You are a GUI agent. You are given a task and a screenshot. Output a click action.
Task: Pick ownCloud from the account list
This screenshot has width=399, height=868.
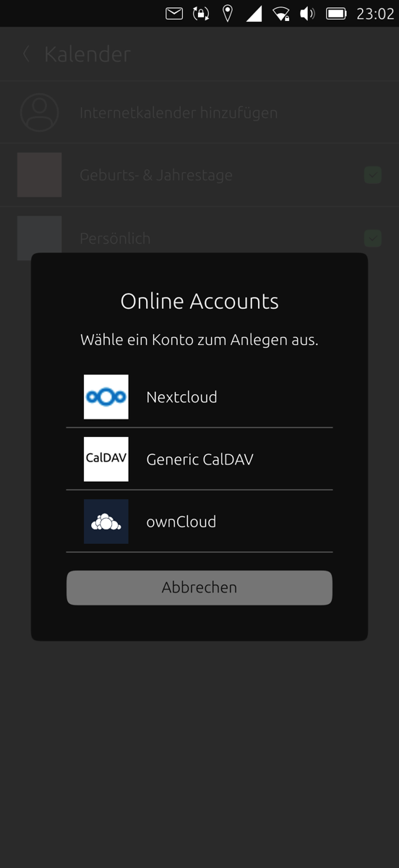[199, 521]
